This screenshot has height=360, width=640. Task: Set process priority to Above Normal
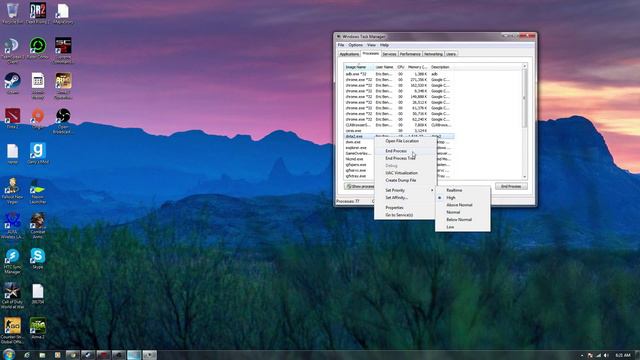click(x=463, y=205)
